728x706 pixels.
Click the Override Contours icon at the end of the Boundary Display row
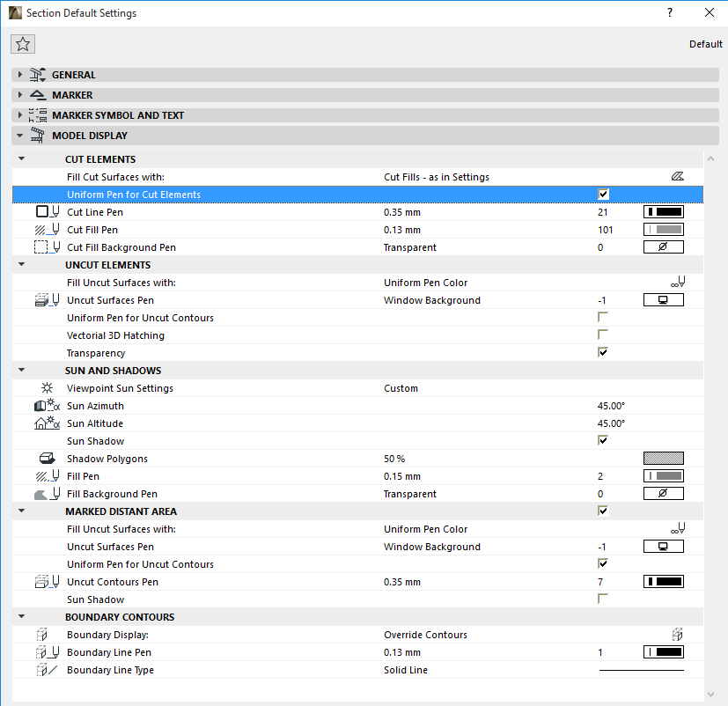point(678,634)
